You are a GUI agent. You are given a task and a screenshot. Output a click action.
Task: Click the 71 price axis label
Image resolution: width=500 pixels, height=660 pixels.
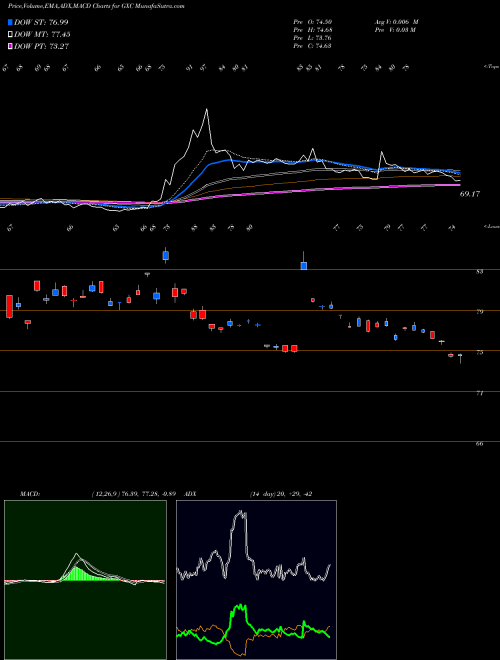point(479,393)
